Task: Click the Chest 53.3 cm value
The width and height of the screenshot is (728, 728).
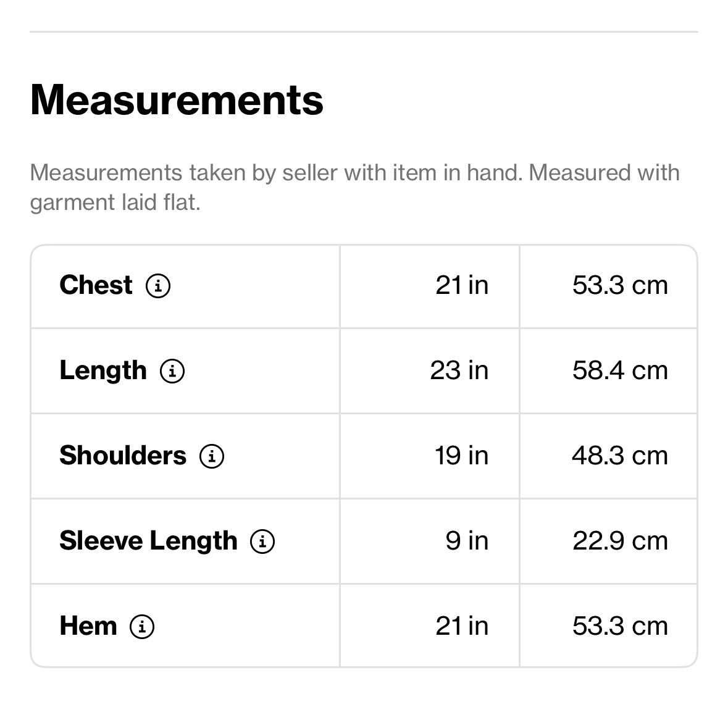Action: click(x=620, y=285)
